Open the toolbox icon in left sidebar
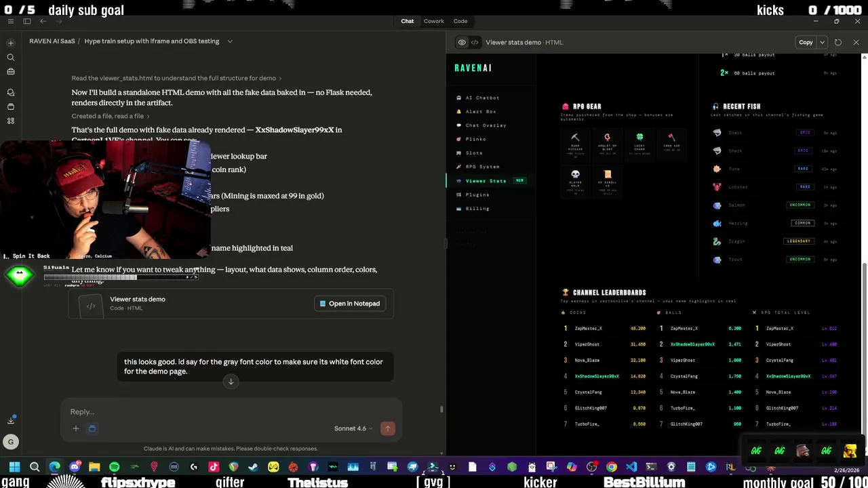Viewport: 868px width, 488px height. click(11, 71)
